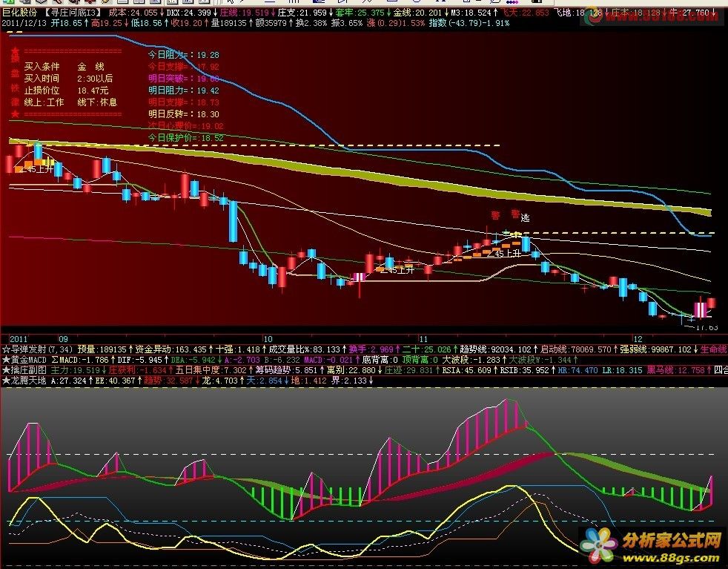This screenshot has width=728, height=569.
Task: Click the 2011 year label on time axis
Action: click(19, 339)
